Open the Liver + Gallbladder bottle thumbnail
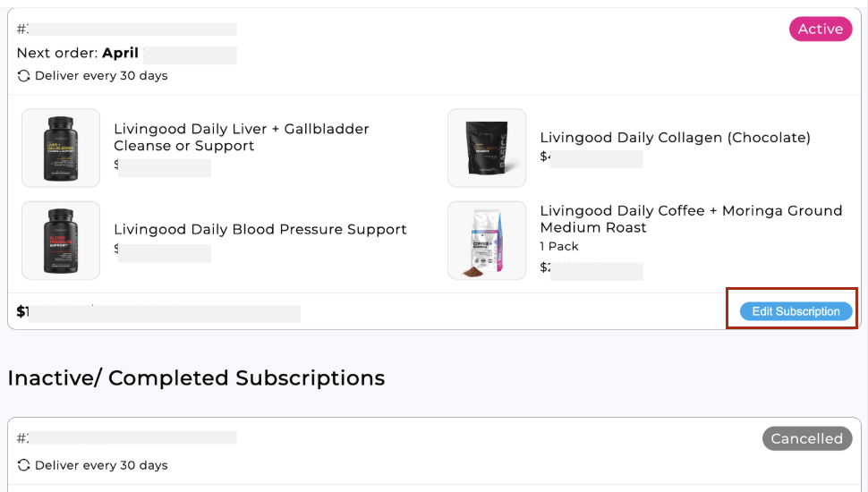The image size is (868, 492). point(61,148)
